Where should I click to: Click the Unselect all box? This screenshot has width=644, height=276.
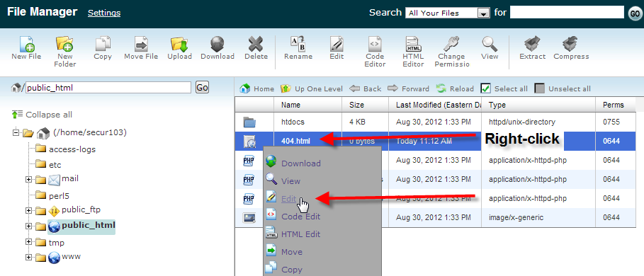click(540, 88)
